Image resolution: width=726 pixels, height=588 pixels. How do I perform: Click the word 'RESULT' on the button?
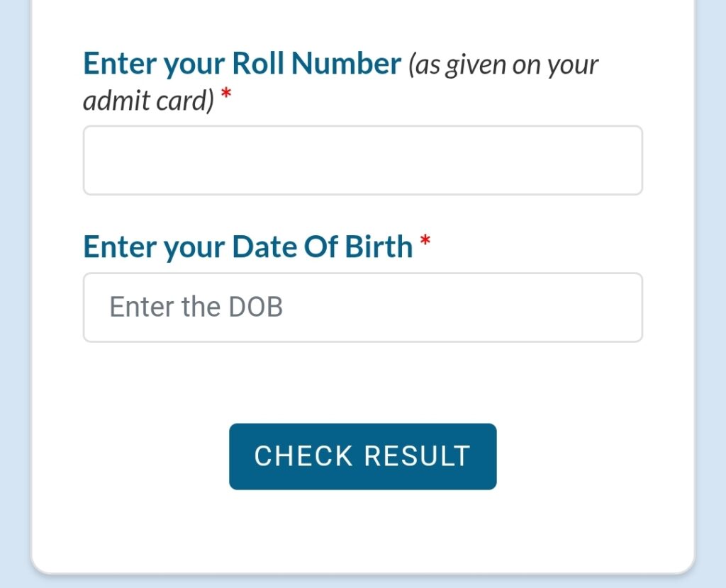click(x=418, y=456)
